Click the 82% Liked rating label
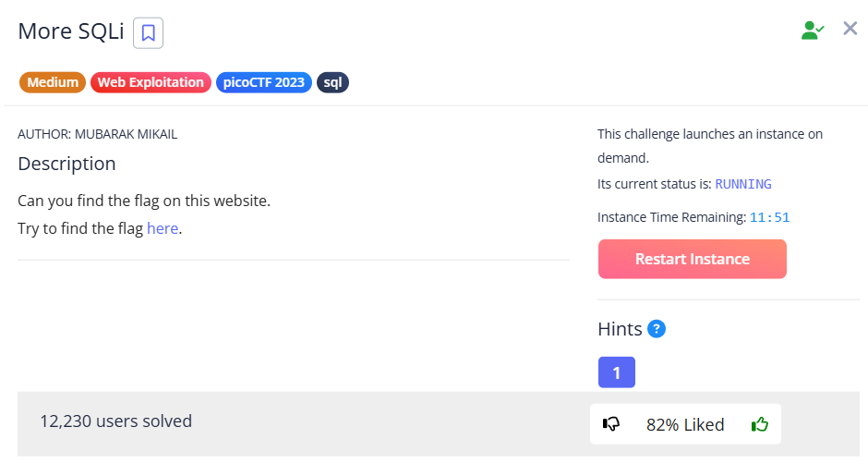This screenshot has width=868, height=476. point(685,424)
